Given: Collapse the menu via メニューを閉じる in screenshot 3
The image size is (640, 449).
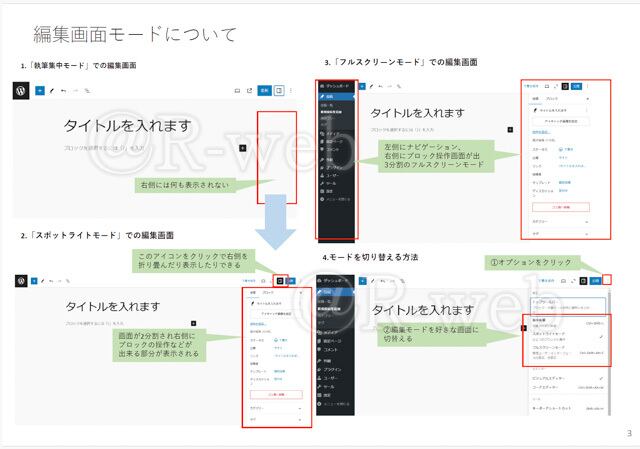Looking at the screenshot, I should tap(336, 199).
